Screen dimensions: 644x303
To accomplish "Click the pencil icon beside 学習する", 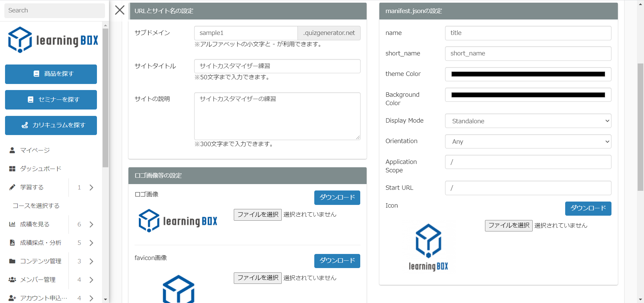I will point(12,187).
